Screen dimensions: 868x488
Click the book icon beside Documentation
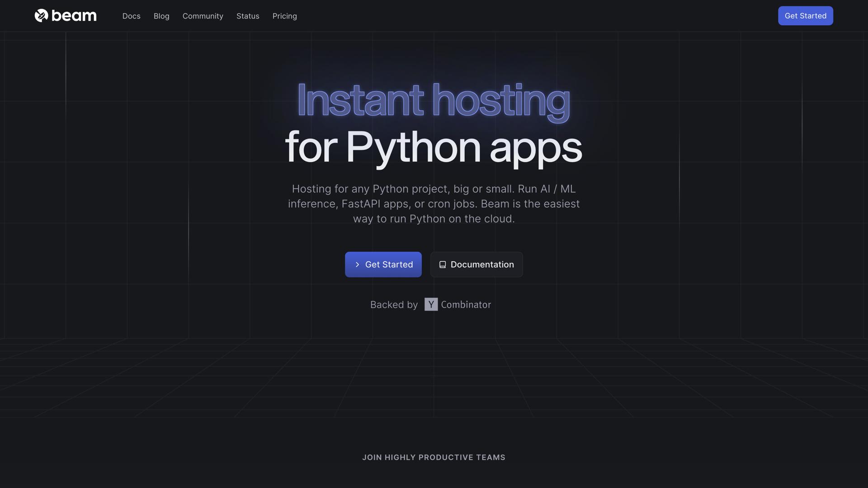443,264
